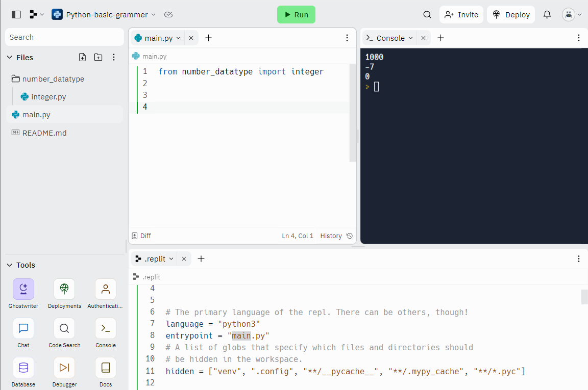The width and height of the screenshot is (588, 390).
Task: Add a new tab beside main.py
Action: pyautogui.click(x=208, y=38)
